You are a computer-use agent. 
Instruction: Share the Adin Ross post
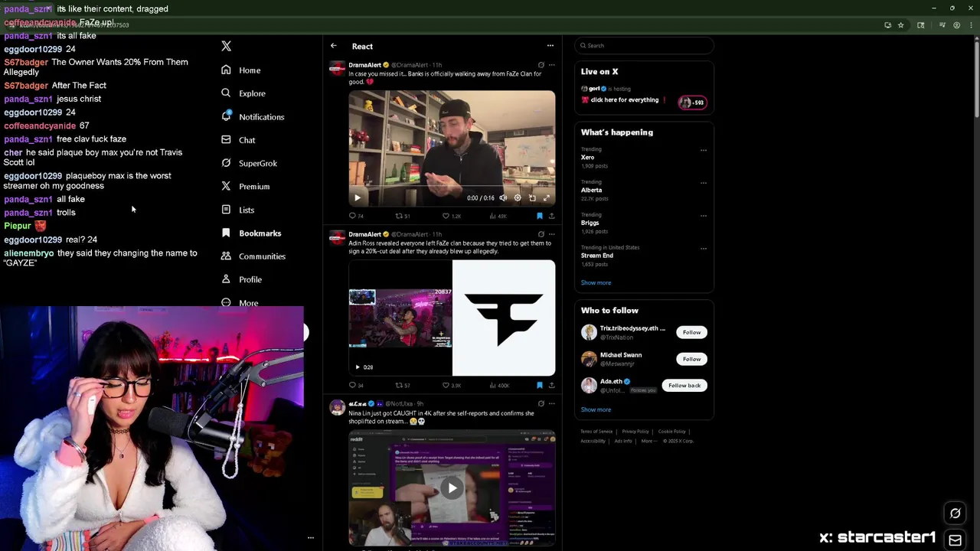coord(551,385)
